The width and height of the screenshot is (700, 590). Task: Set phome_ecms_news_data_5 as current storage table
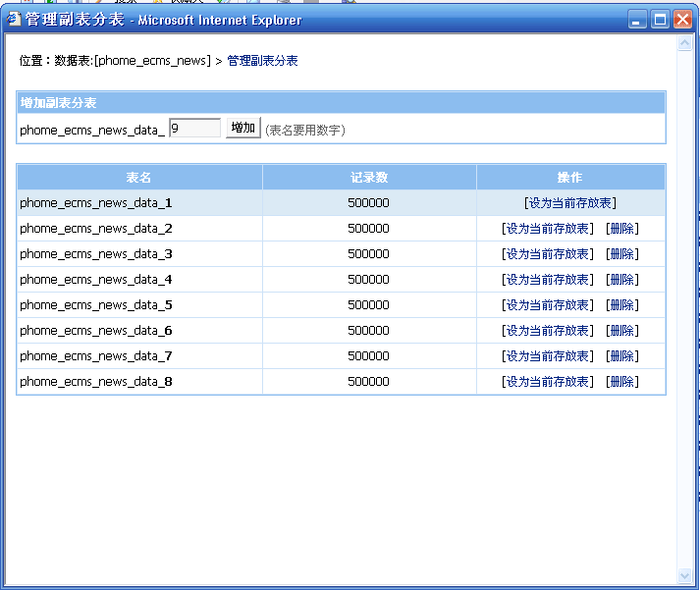click(548, 305)
